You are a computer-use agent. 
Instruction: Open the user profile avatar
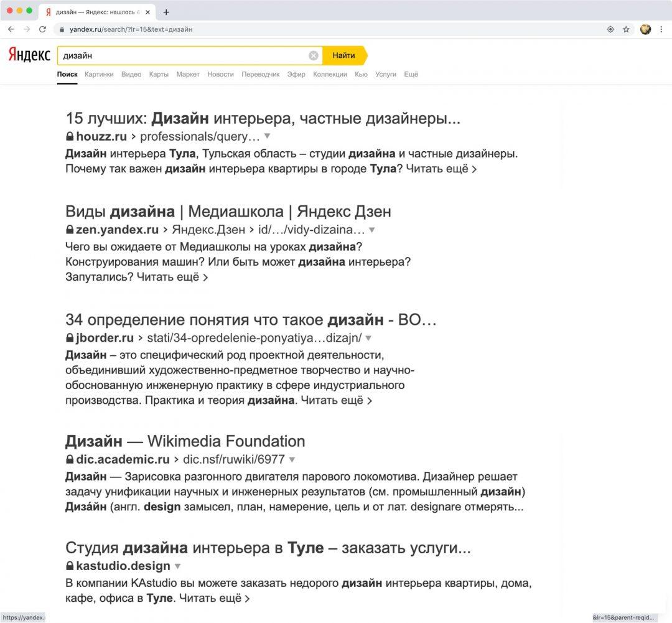(645, 29)
